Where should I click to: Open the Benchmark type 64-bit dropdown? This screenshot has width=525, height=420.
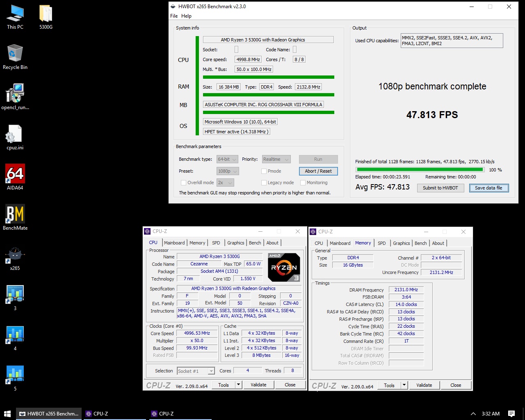tap(227, 159)
